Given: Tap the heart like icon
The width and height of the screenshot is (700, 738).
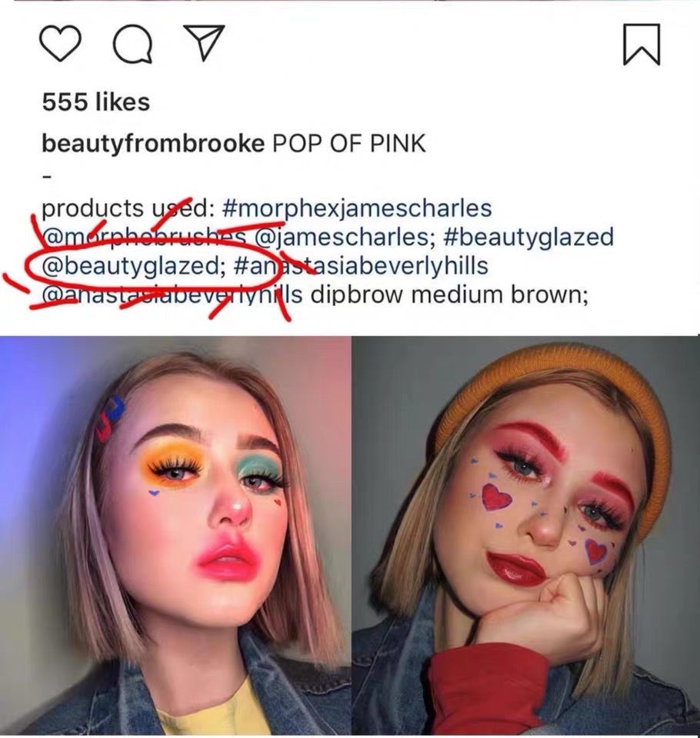Looking at the screenshot, I should click(x=59, y=43).
